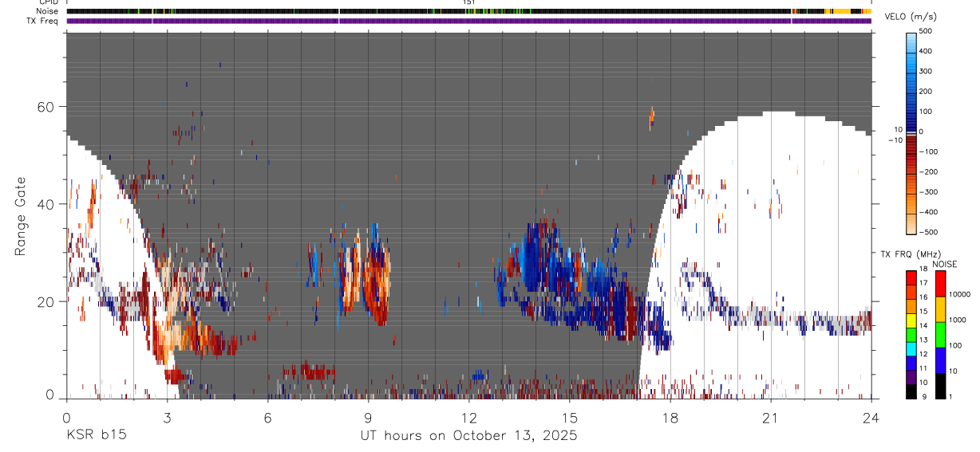The image size is (980, 452).
Task: Click the 21 tick on UT hours axis
Action: point(771,418)
